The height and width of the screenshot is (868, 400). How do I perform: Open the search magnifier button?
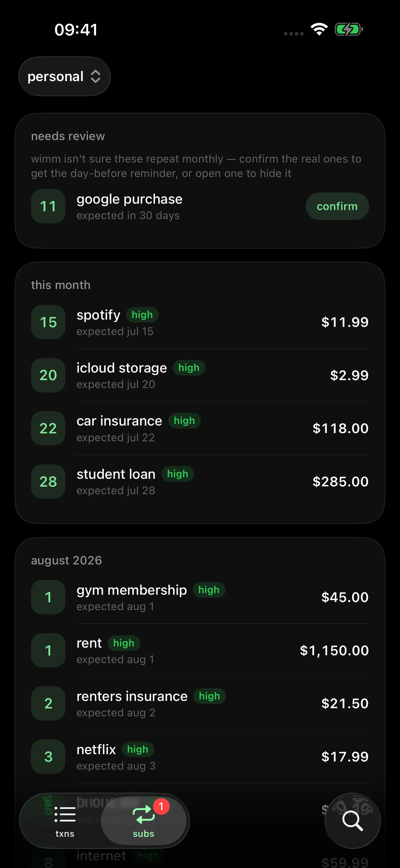pos(352,820)
